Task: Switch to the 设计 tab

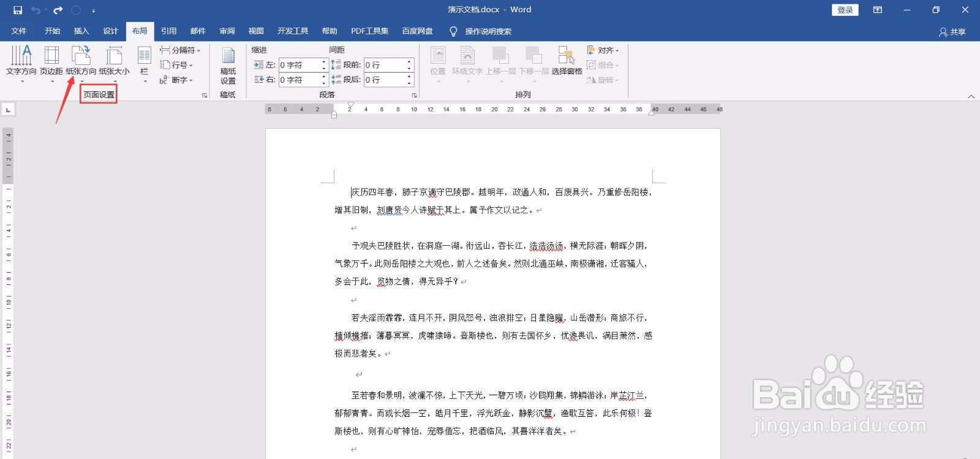Action: tap(110, 31)
